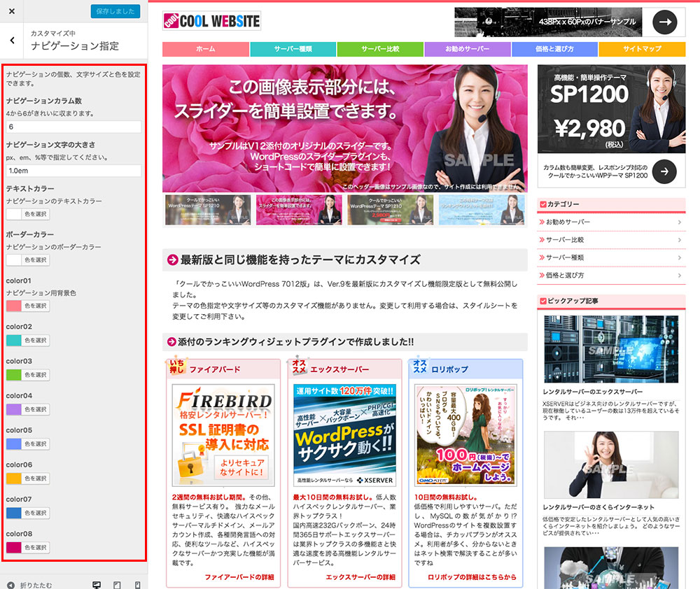The width and height of the screenshot is (700, 589).
Task: Open color06 orange swatch picker
Action: coord(28,478)
